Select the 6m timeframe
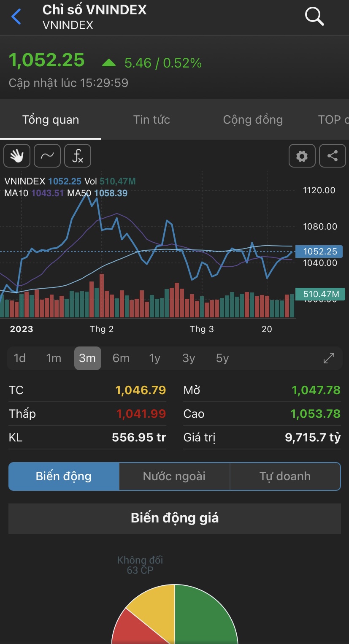The width and height of the screenshot is (349, 644). point(121,358)
